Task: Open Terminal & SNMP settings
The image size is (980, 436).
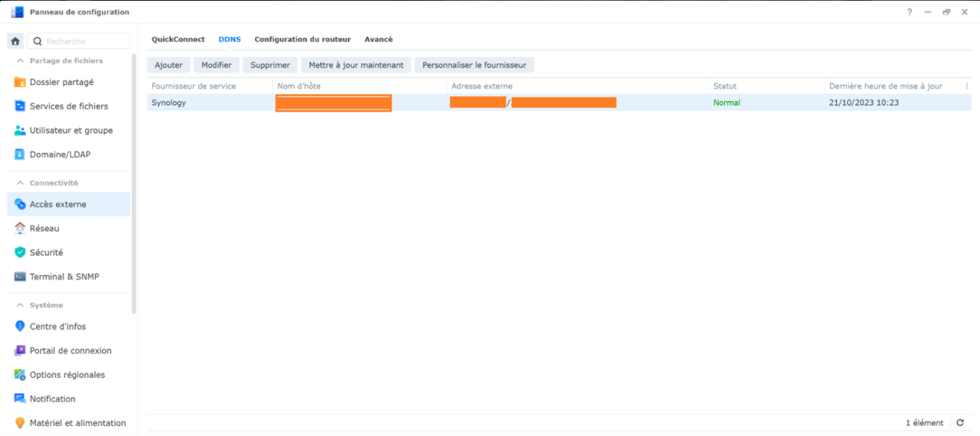Action: point(64,277)
